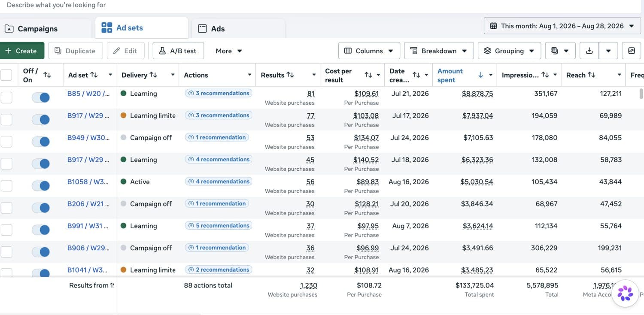
Task: Check the box for the B949 / W30 row
Action: 6,142
